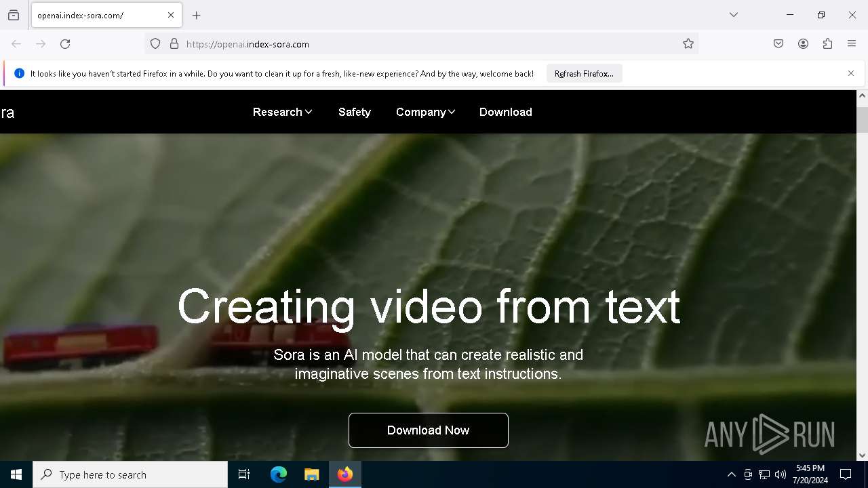
Task: Open the network status tray icon
Action: 764,474
